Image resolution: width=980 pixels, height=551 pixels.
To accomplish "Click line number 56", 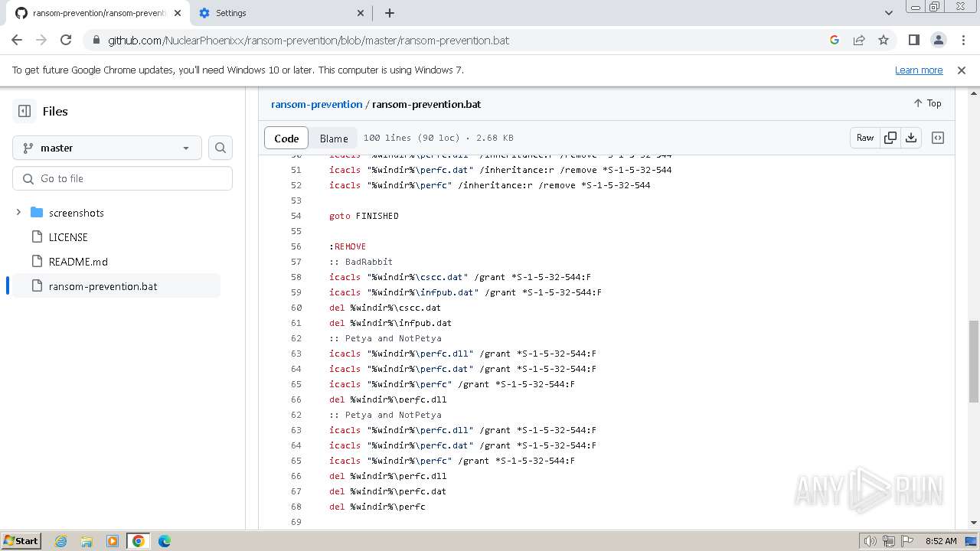I will tap(296, 246).
